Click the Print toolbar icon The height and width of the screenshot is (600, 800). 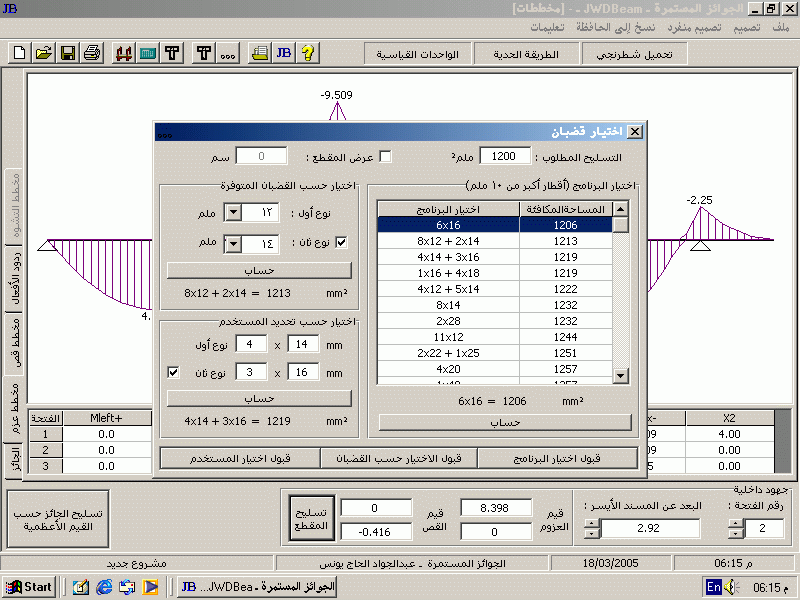pos(91,53)
